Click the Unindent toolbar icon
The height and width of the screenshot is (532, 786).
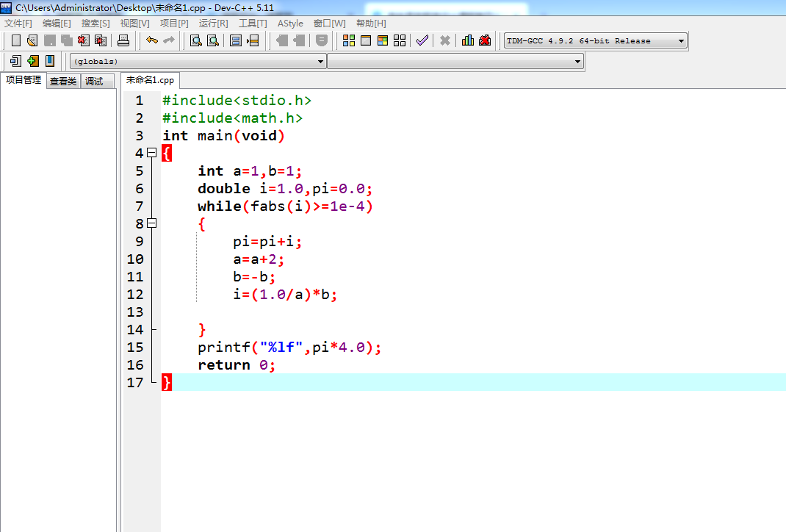coord(299,40)
